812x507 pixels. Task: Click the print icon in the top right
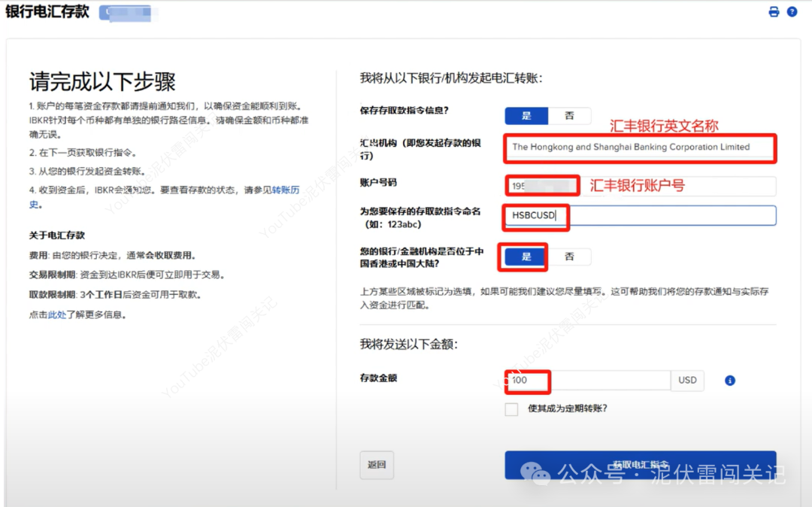click(774, 11)
